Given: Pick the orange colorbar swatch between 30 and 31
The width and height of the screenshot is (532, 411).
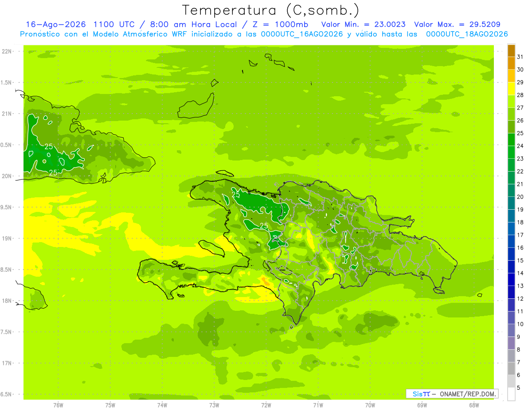Looking at the screenshot, I should [x=511, y=63].
